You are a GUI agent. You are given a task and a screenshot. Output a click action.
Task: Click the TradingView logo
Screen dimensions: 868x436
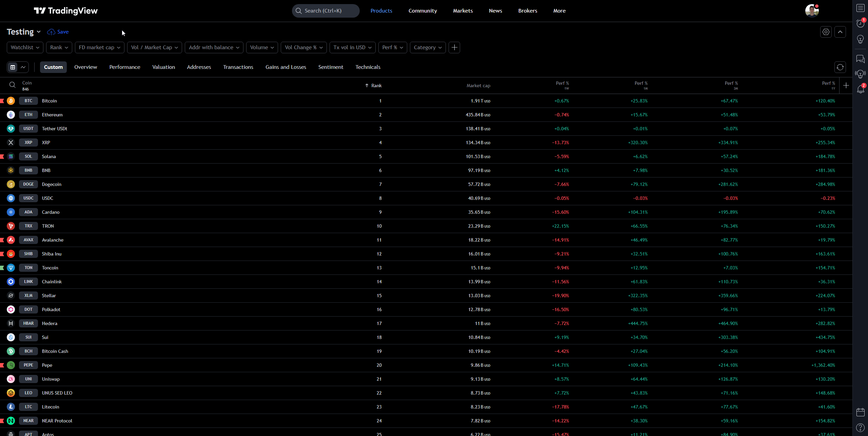pyautogui.click(x=66, y=11)
